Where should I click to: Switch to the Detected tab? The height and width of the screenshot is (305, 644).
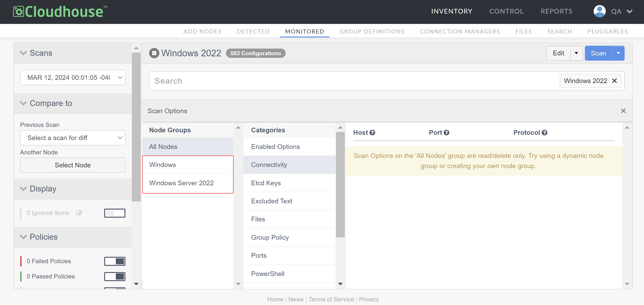pyautogui.click(x=253, y=31)
